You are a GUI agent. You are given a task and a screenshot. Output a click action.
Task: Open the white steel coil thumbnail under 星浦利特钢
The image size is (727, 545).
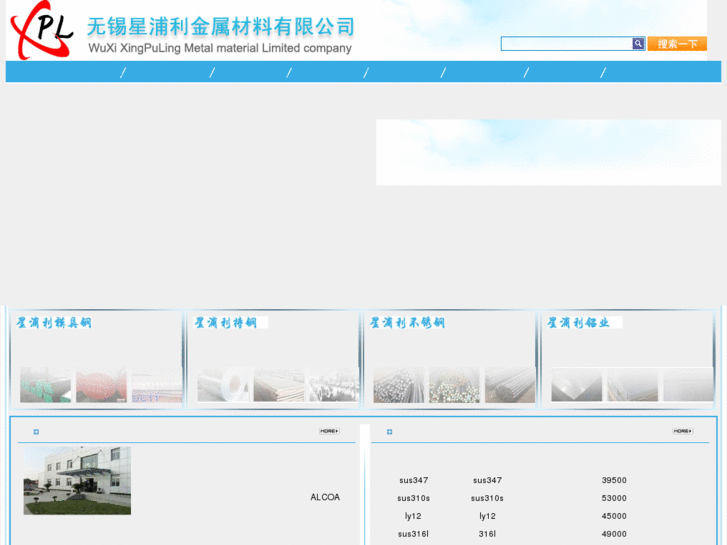pyautogui.click(x=223, y=385)
